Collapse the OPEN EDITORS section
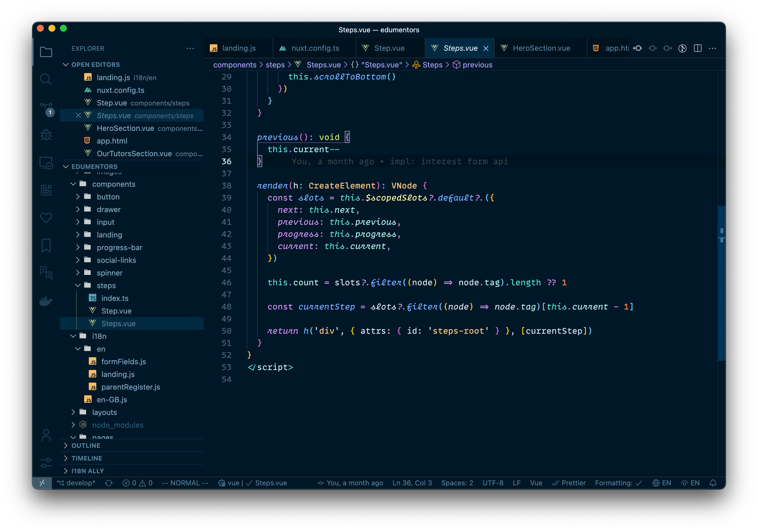The width and height of the screenshot is (758, 532). pyautogui.click(x=66, y=64)
